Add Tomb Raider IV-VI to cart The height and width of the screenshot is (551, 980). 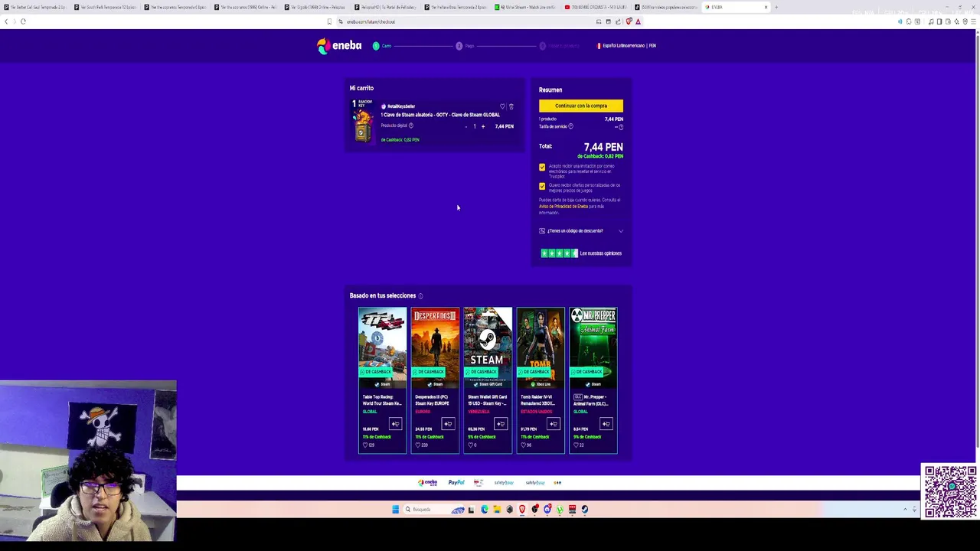coord(554,424)
